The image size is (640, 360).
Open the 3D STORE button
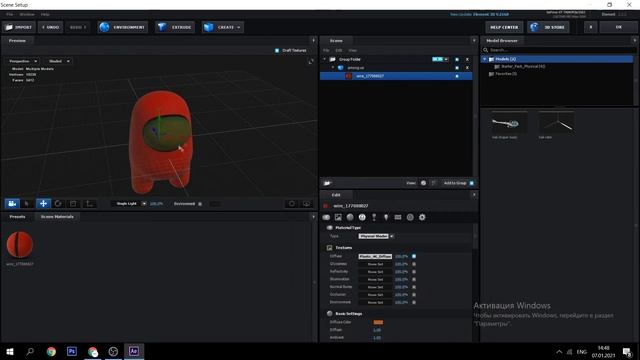(x=548, y=27)
